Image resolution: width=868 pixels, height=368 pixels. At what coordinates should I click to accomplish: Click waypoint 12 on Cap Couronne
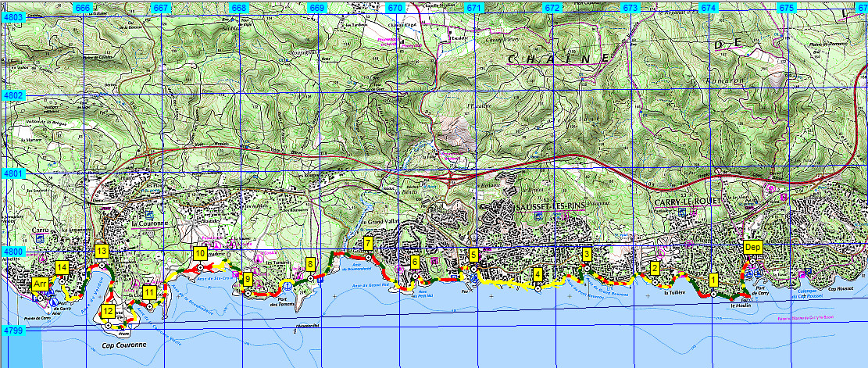click(108, 311)
